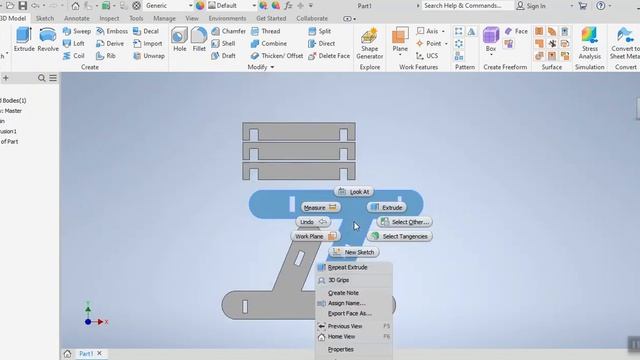
Task: Choose 3D Grips in context menu
Action: pos(354,280)
